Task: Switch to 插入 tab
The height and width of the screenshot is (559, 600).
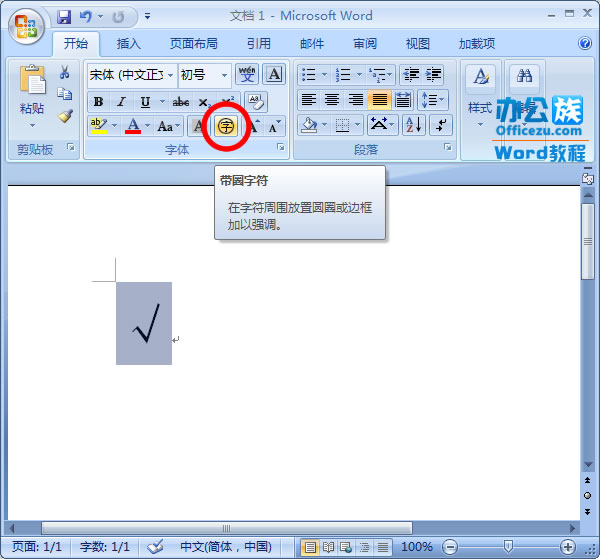Action: coord(129,43)
